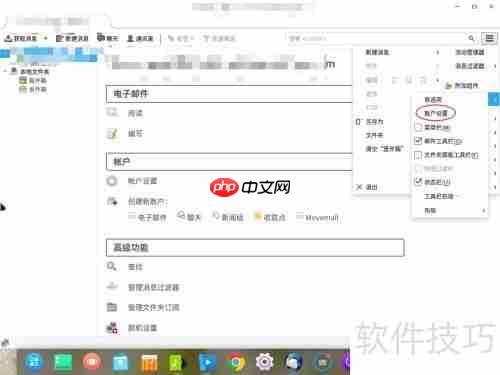Viewport: 500px width, 375px height.
Task: Choose circled 账户设置 in the options submenu
Action: [435, 113]
